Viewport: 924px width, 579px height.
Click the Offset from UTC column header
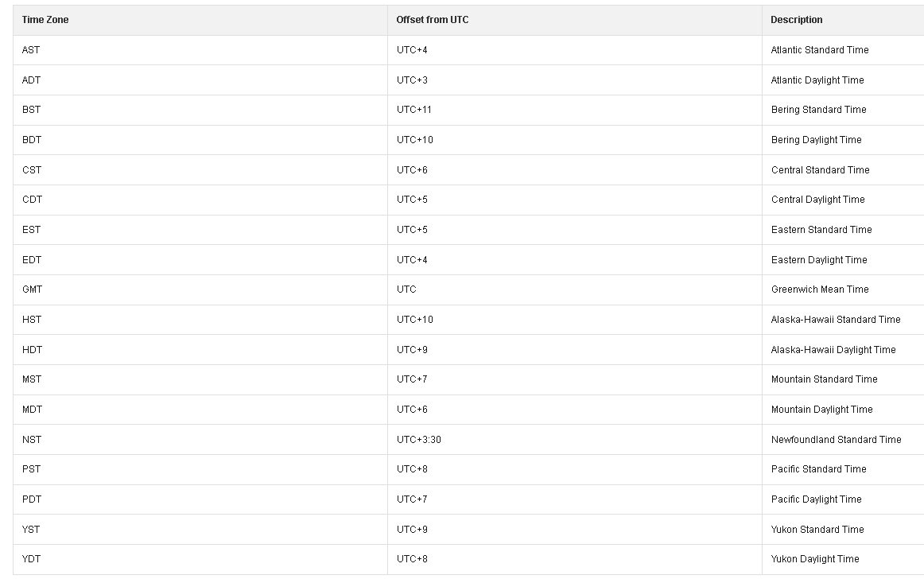(575, 20)
